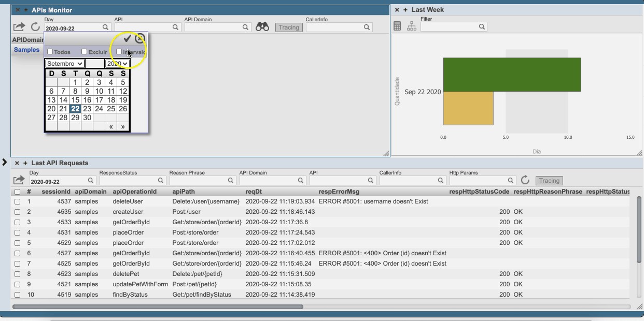Open the table view icon in Last Week panel
Image resolution: width=644 pixels, height=321 pixels.
click(397, 26)
